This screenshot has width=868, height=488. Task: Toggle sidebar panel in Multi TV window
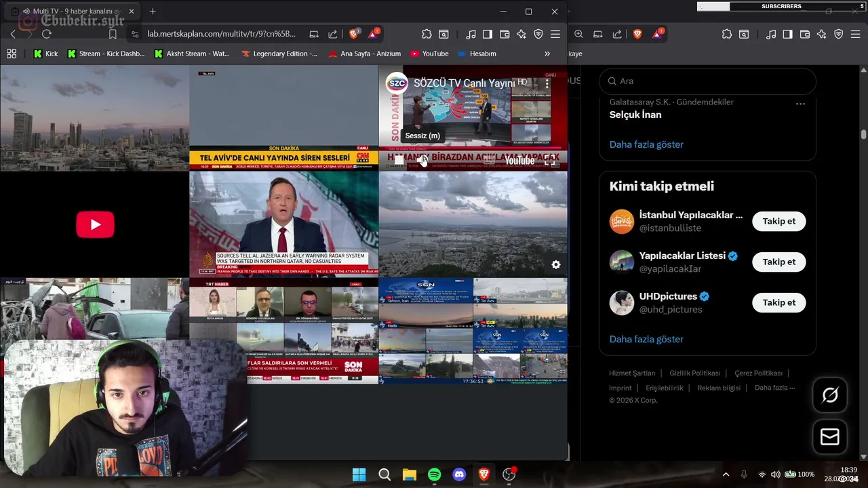488,34
